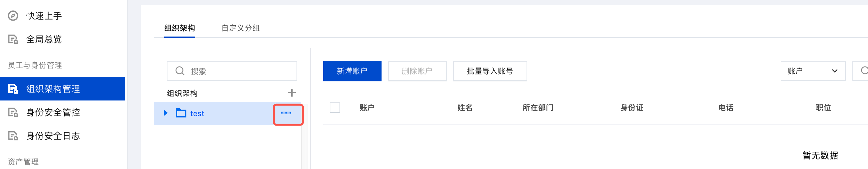
Task: Open the 账户 filter dropdown
Action: 812,71
